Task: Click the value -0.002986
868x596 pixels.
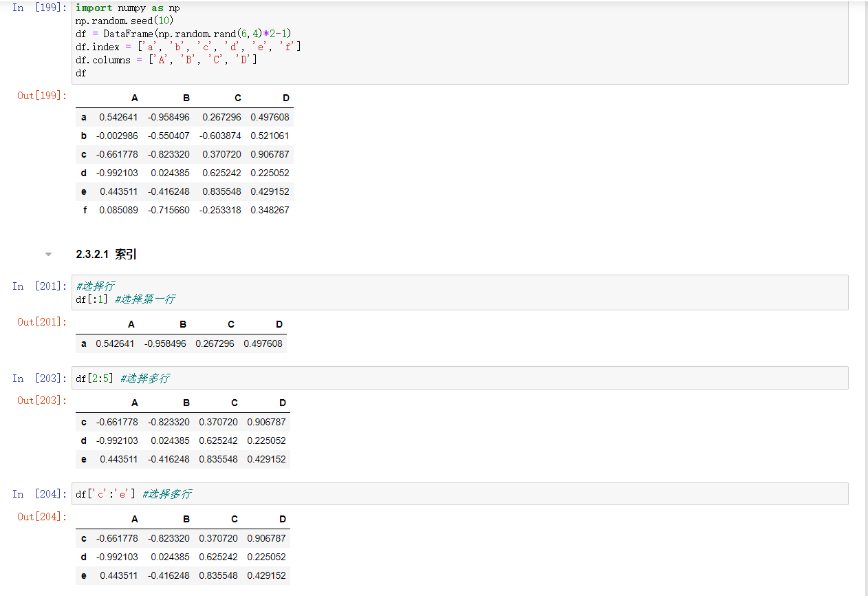Action: 117,136
